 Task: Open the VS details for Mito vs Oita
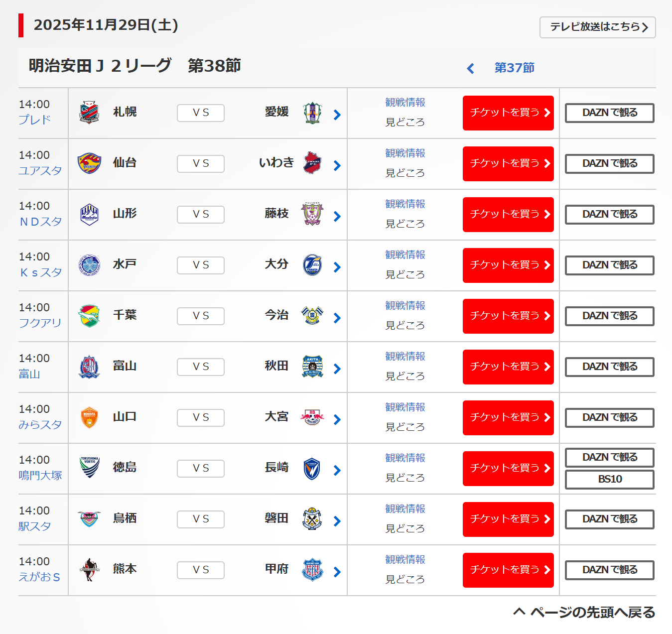(201, 265)
